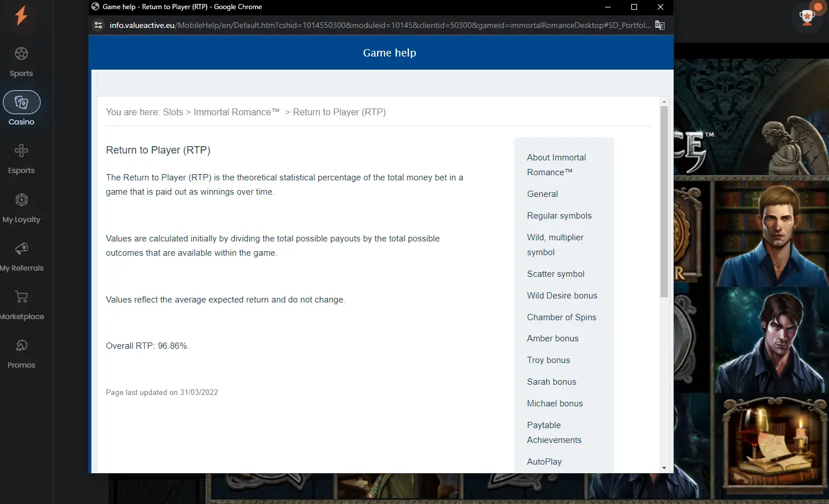Viewport: 829px width, 504px height.
Task: Click the address bar URL field
Action: pos(380,25)
